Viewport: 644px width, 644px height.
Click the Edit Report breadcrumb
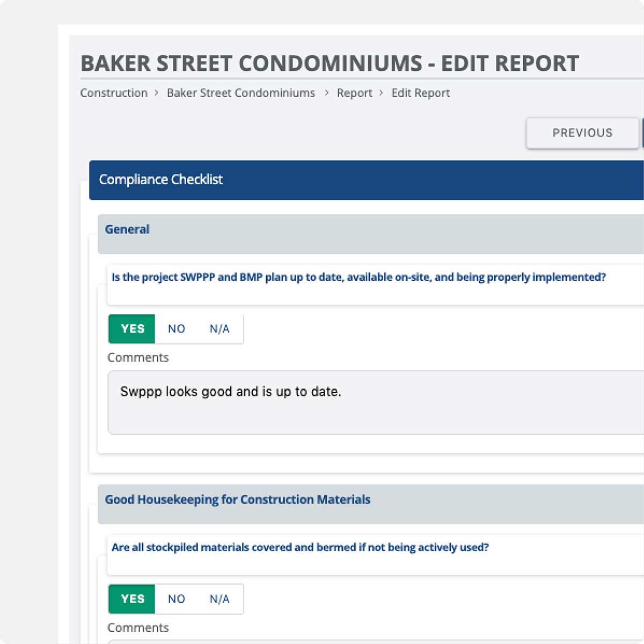pos(420,93)
